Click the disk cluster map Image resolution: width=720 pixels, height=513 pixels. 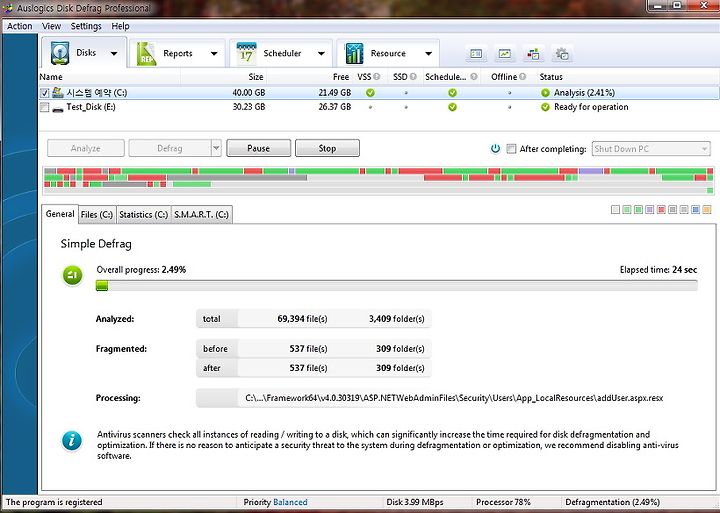379,180
